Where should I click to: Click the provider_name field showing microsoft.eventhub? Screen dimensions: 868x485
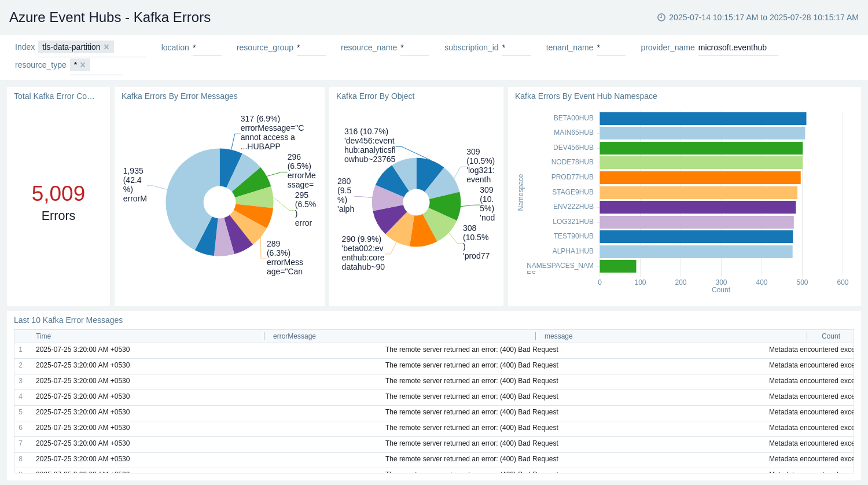(738, 47)
